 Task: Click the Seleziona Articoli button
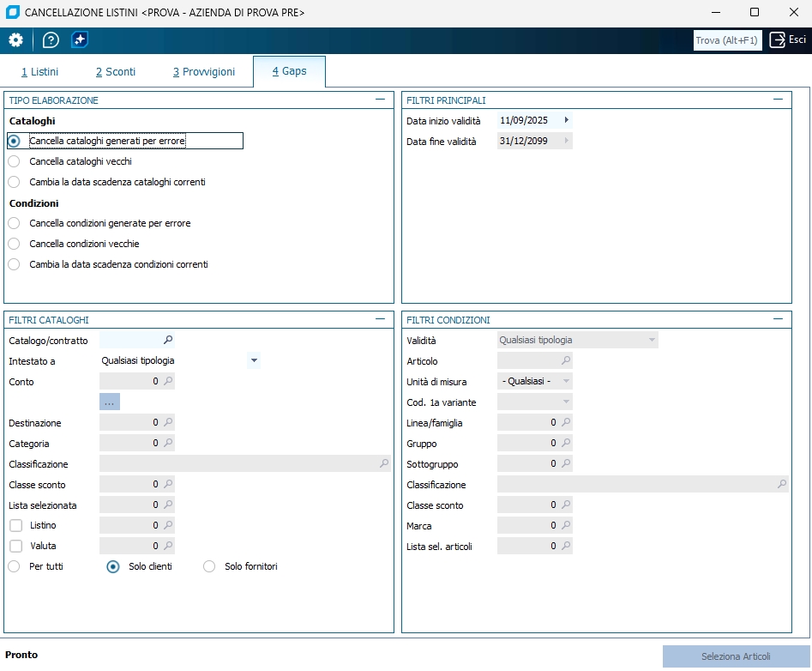(736, 656)
